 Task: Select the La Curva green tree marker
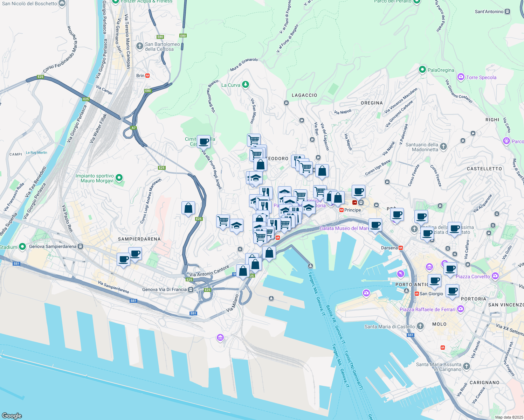point(245,85)
